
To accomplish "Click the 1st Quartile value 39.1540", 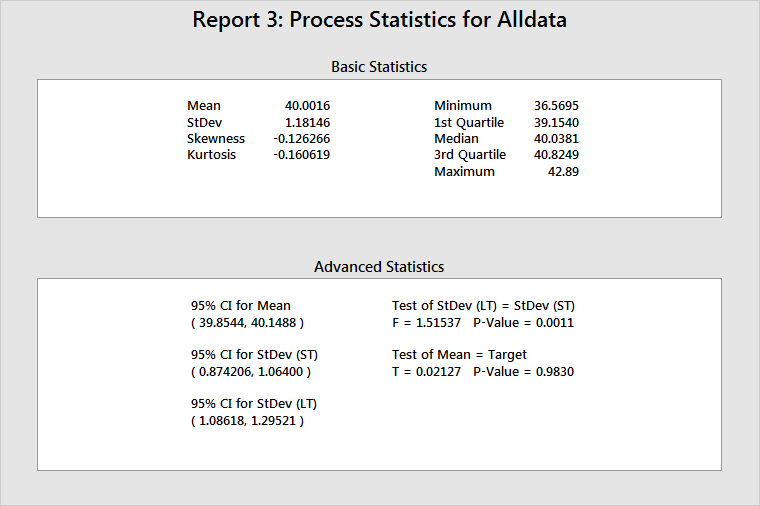I will pos(556,122).
